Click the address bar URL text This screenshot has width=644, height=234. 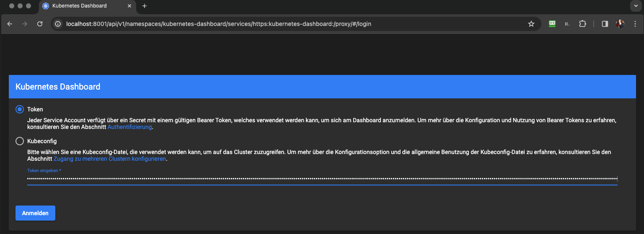coord(219,24)
